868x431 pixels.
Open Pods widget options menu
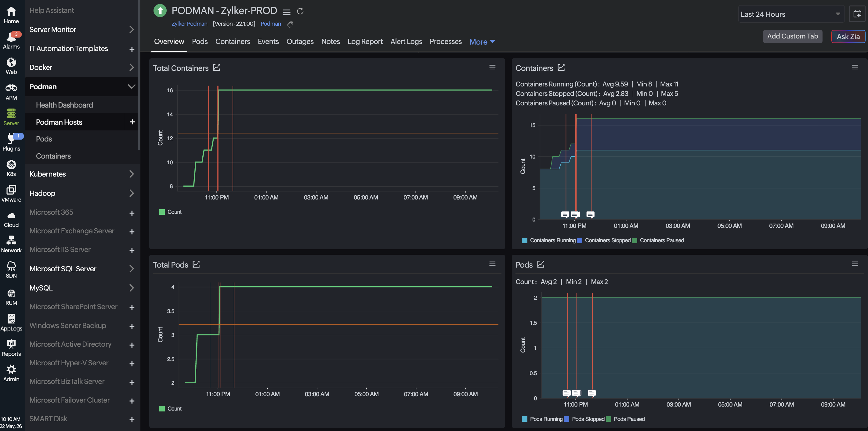(x=855, y=264)
